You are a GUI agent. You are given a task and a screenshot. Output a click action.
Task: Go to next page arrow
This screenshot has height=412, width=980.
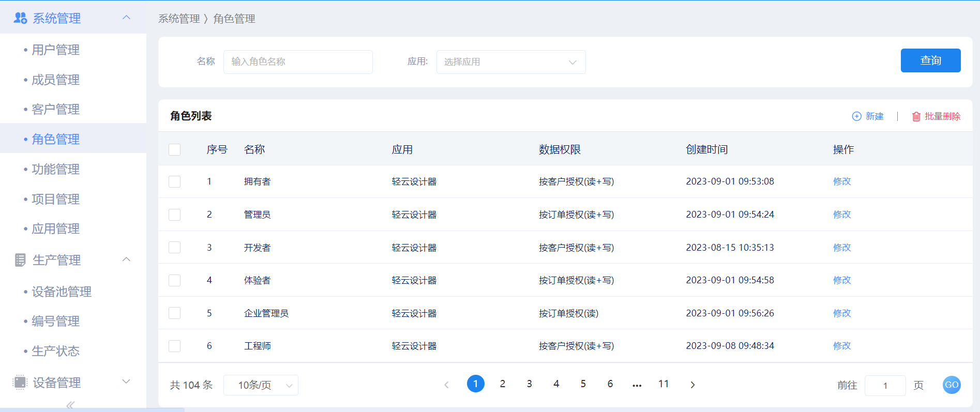point(693,385)
